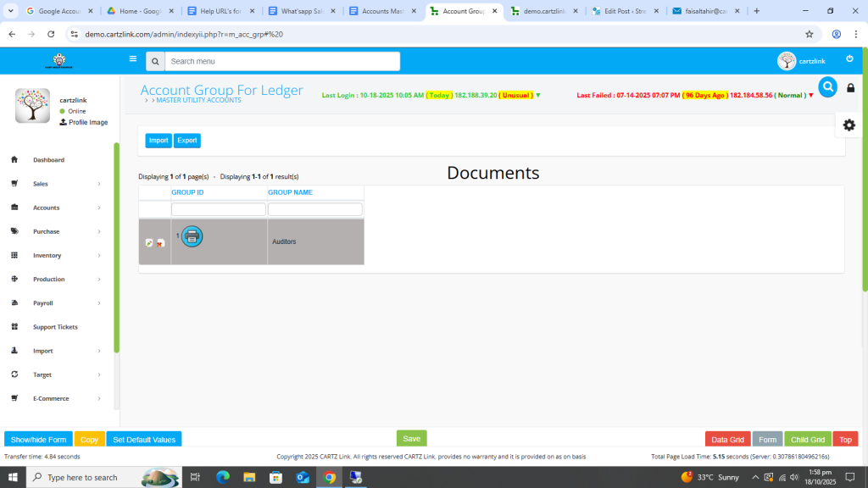Toggle the sidebar with hamburger icon
Viewport: 868px width, 488px height.
tap(133, 59)
